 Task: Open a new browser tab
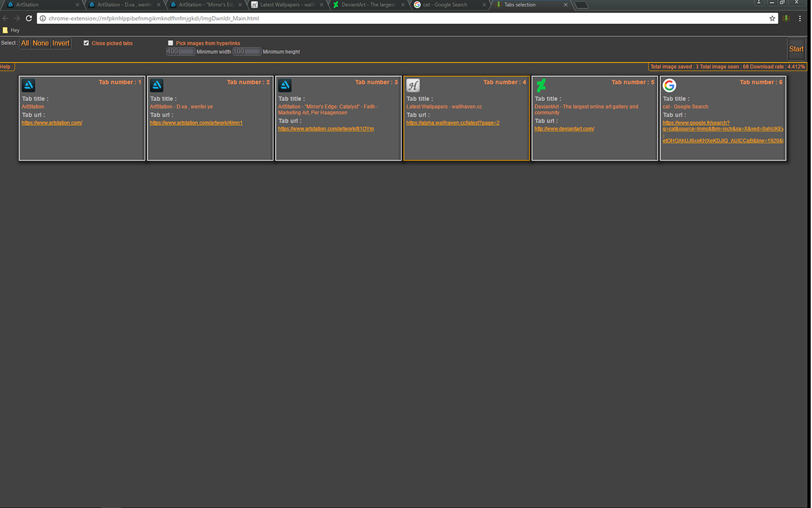581,5
